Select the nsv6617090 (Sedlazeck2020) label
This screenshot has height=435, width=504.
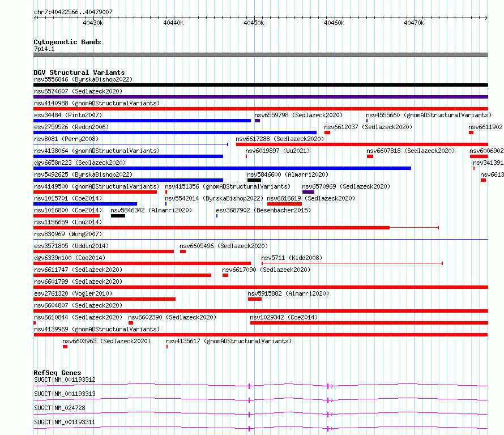pos(266,270)
